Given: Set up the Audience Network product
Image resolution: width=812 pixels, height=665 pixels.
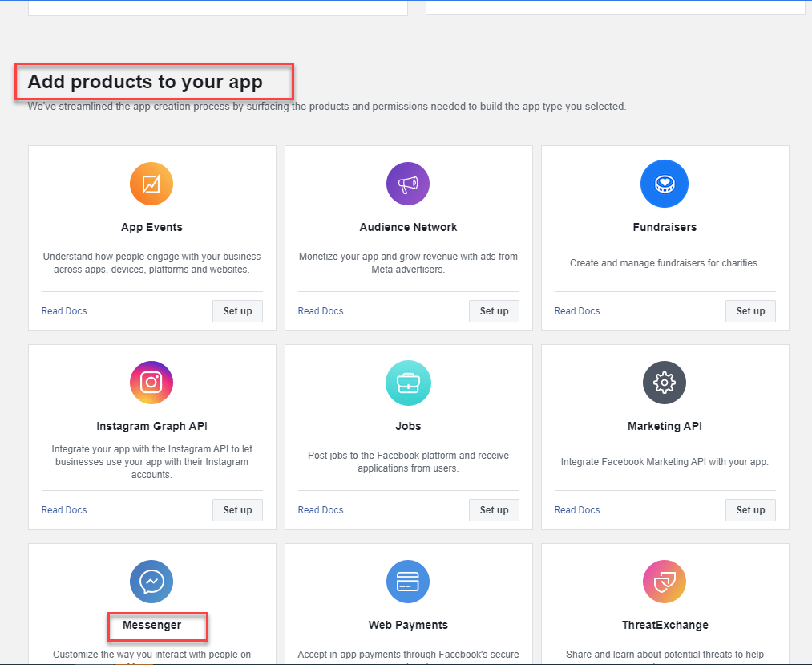Looking at the screenshot, I should coord(494,311).
